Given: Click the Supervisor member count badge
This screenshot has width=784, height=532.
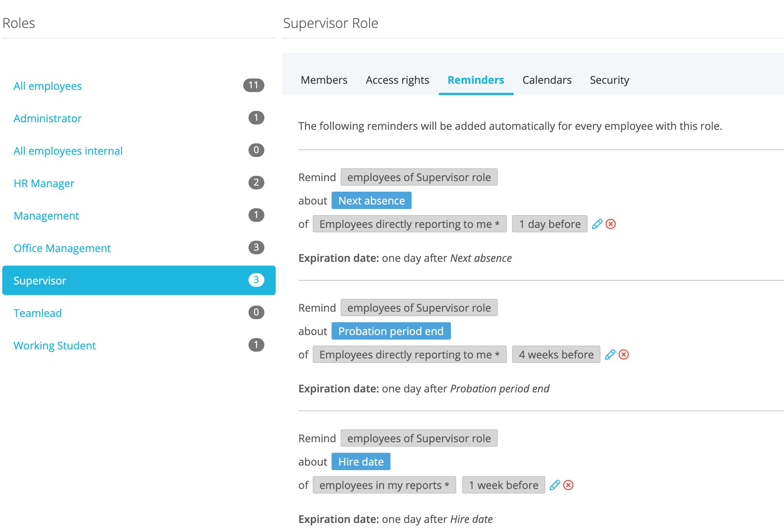Looking at the screenshot, I should tap(256, 280).
